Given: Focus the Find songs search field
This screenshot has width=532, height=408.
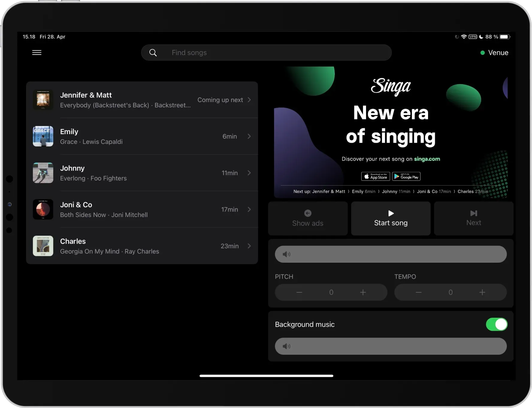Looking at the screenshot, I should point(266,53).
